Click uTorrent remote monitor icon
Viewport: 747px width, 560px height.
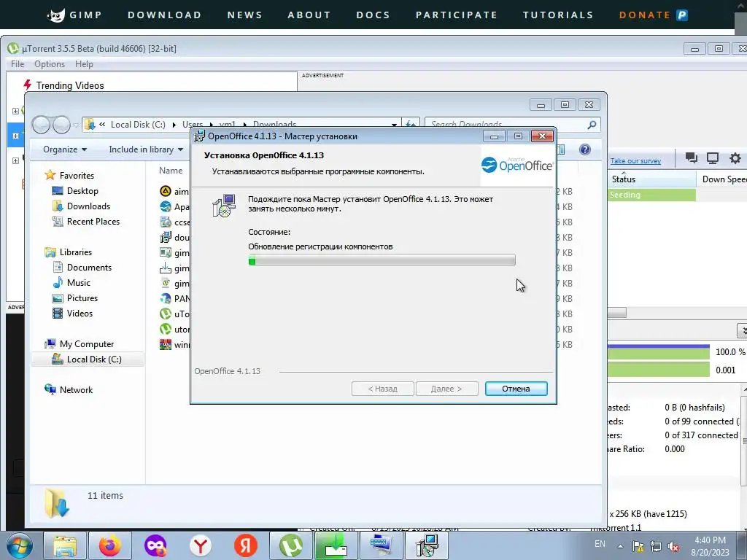(x=713, y=158)
